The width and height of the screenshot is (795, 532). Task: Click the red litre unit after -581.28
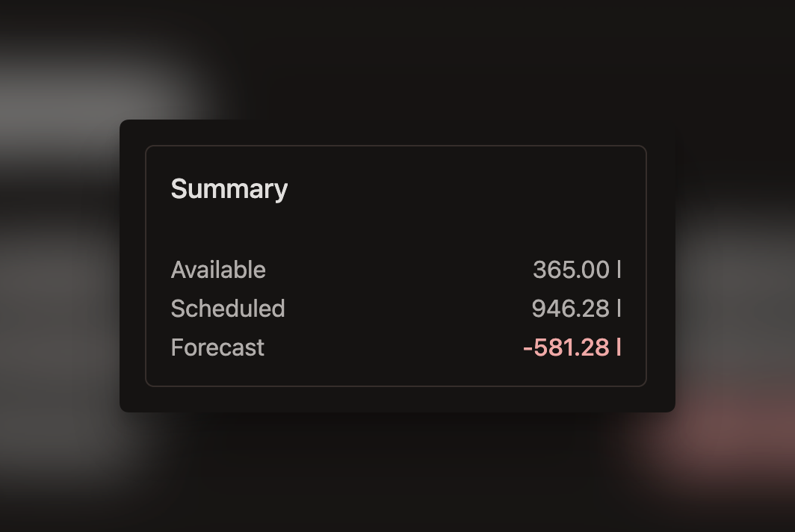619,347
